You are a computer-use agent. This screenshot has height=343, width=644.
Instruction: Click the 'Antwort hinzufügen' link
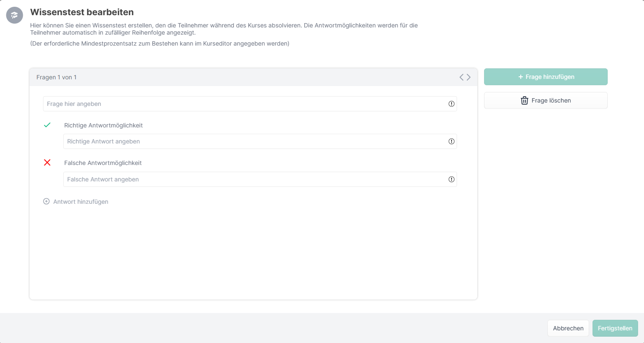[x=81, y=202]
